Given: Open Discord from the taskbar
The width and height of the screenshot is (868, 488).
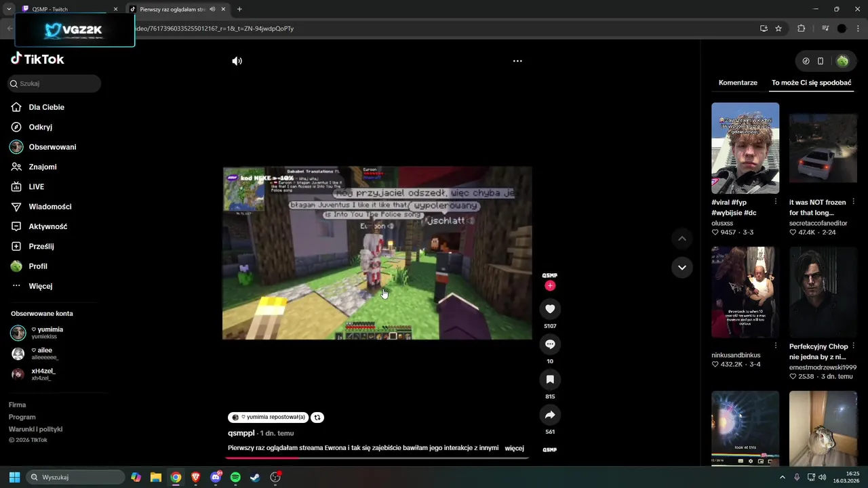Looking at the screenshot, I should 216,477.
